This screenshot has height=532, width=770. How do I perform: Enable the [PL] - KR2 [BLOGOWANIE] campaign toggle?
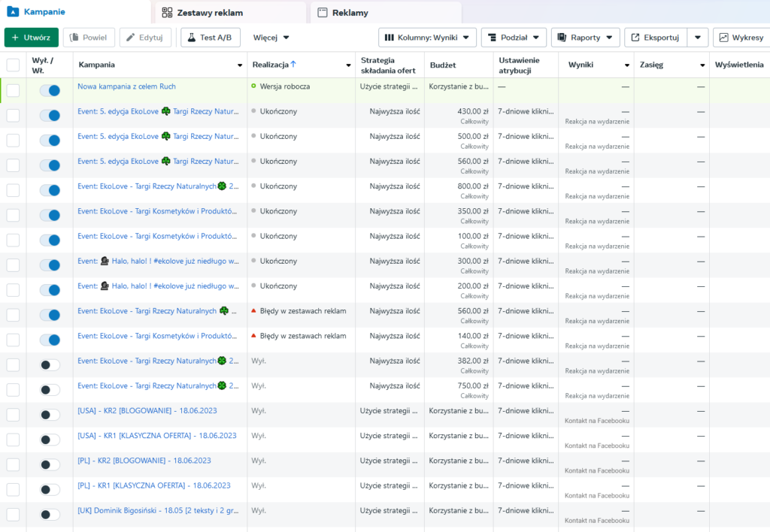(x=50, y=464)
